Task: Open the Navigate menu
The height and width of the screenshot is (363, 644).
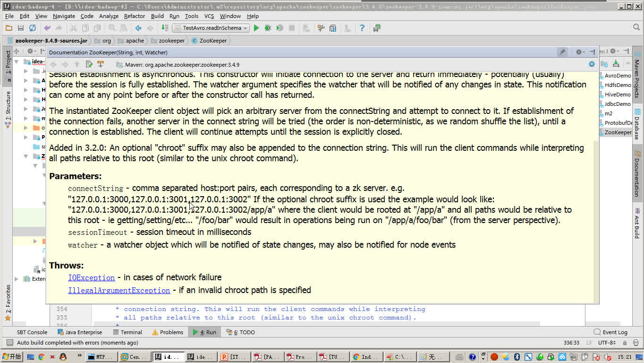Action: 64,16
